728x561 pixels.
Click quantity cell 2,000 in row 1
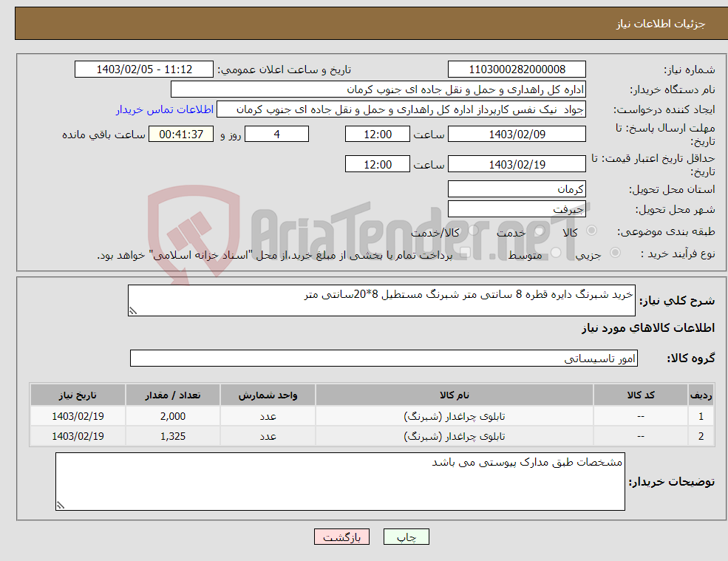(173, 416)
